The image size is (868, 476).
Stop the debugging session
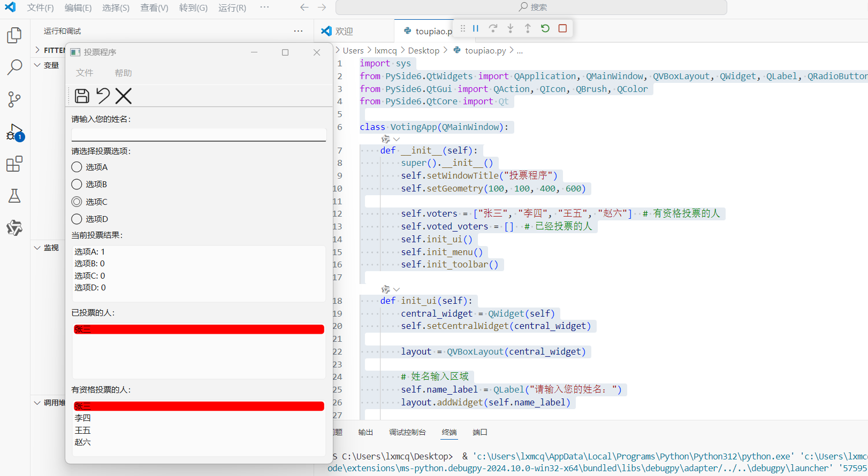[562, 28]
